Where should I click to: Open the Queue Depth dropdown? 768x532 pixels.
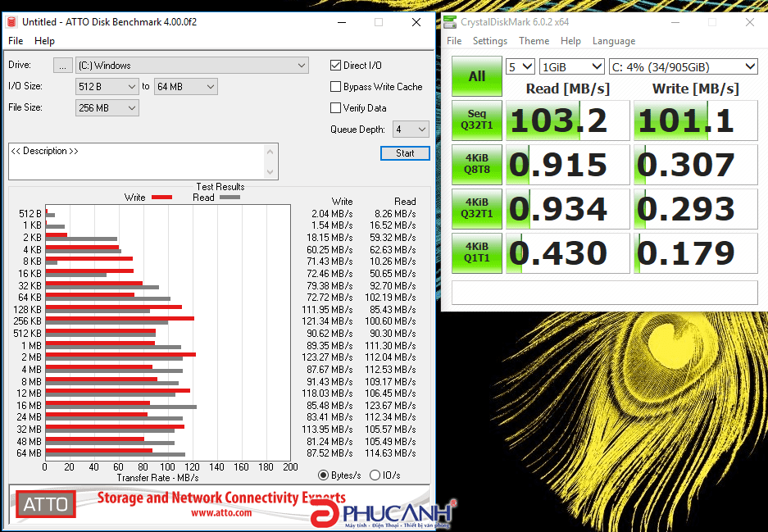pyautogui.click(x=411, y=130)
